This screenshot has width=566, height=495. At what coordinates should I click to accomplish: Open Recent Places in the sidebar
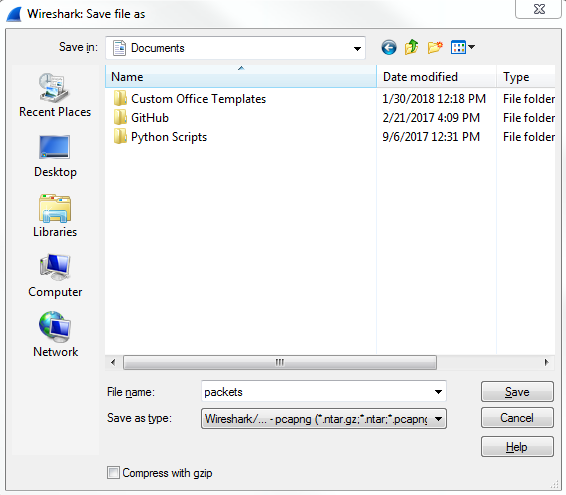tap(55, 95)
